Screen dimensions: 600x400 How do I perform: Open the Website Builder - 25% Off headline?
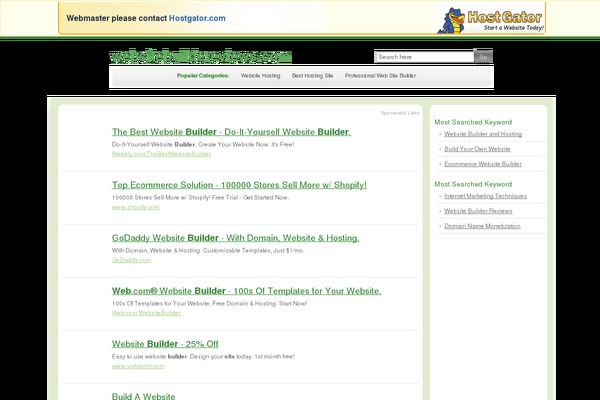[165, 344]
